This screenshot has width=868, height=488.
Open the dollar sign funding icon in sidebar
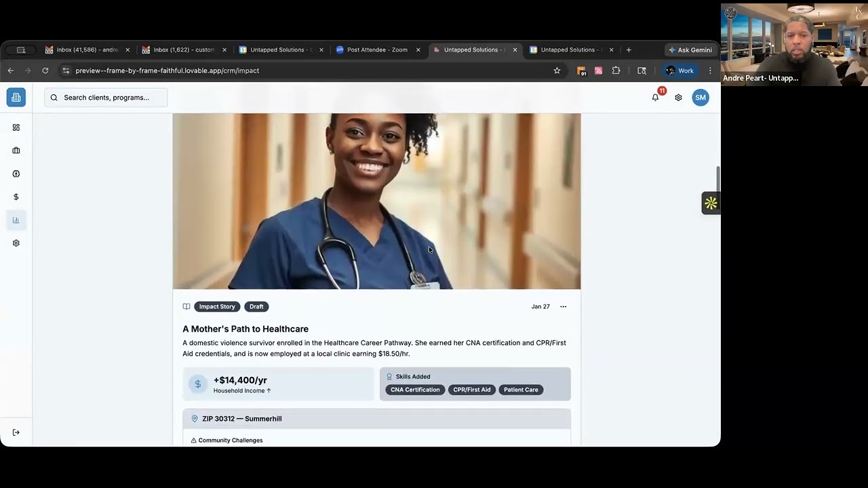pyautogui.click(x=16, y=197)
